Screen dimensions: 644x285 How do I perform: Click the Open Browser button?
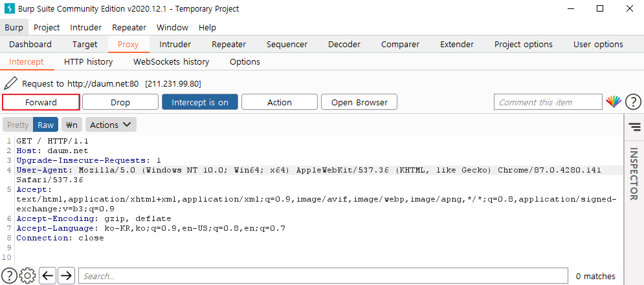coord(359,102)
